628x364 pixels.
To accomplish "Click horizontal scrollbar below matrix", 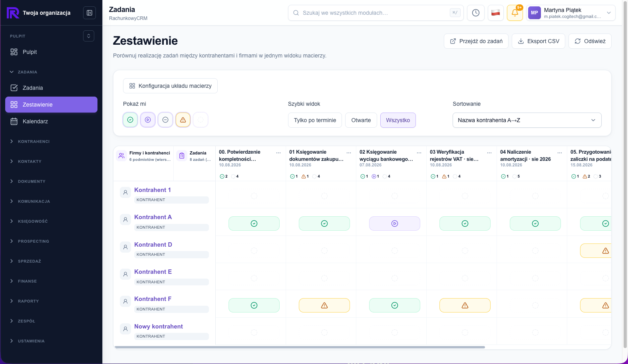I will coord(300,347).
